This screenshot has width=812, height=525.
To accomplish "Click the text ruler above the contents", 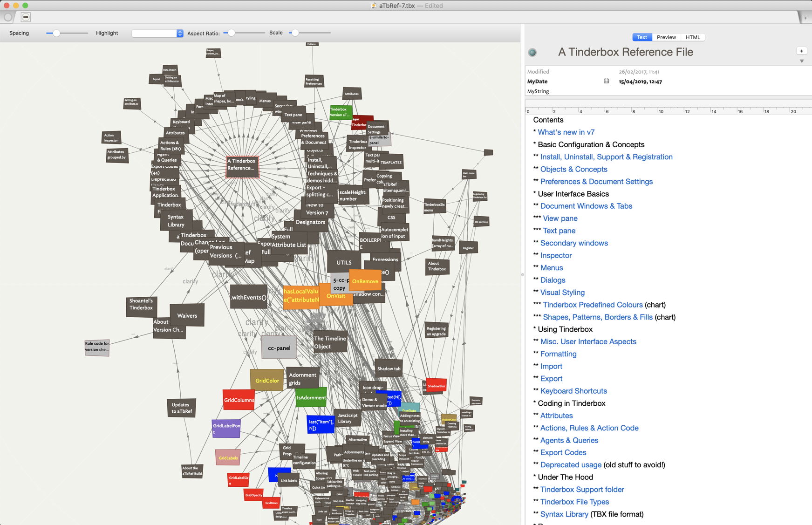I will pos(668,111).
